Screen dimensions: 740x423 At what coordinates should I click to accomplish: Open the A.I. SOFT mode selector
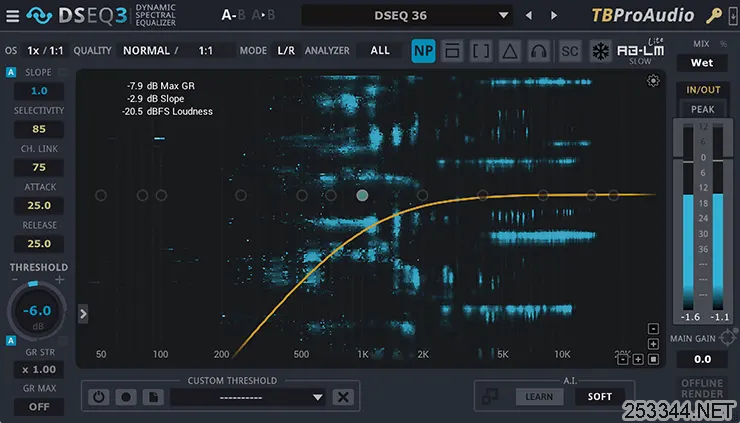[600, 397]
